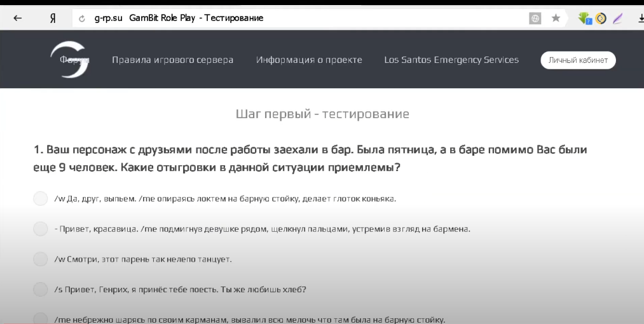Click the browser back arrow
Image resolution: width=644 pixels, height=324 pixels.
coord(18,18)
